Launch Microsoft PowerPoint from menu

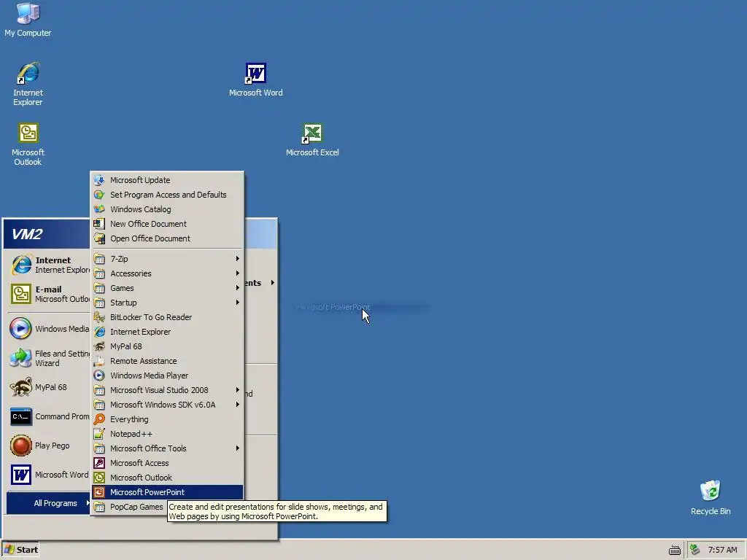tap(167, 492)
